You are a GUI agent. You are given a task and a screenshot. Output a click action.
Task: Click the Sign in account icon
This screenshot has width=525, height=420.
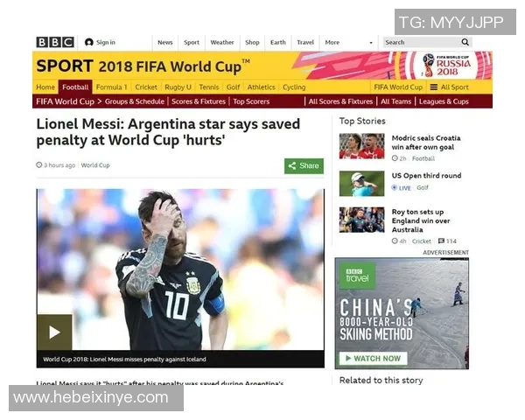[x=88, y=42]
